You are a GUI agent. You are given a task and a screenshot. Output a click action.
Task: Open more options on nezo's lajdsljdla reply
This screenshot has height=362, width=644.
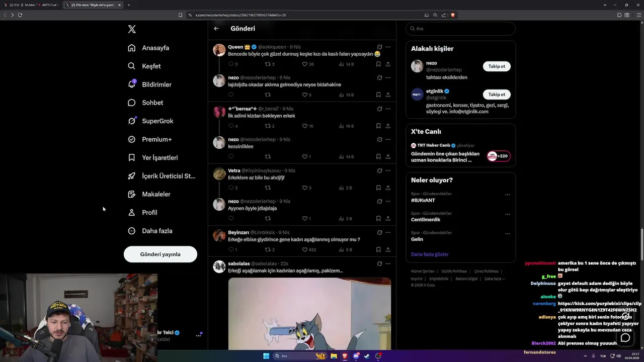(x=388, y=78)
